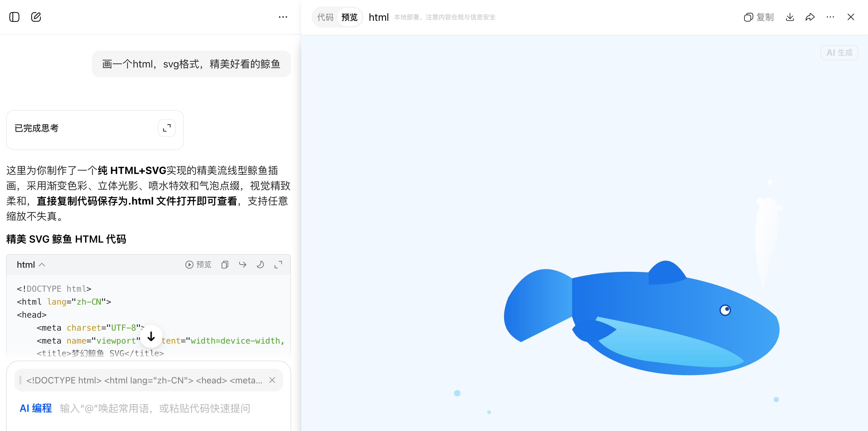Copy code with code block copy icon
Image resolution: width=868 pixels, height=431 pixels.
click(225, 265)
